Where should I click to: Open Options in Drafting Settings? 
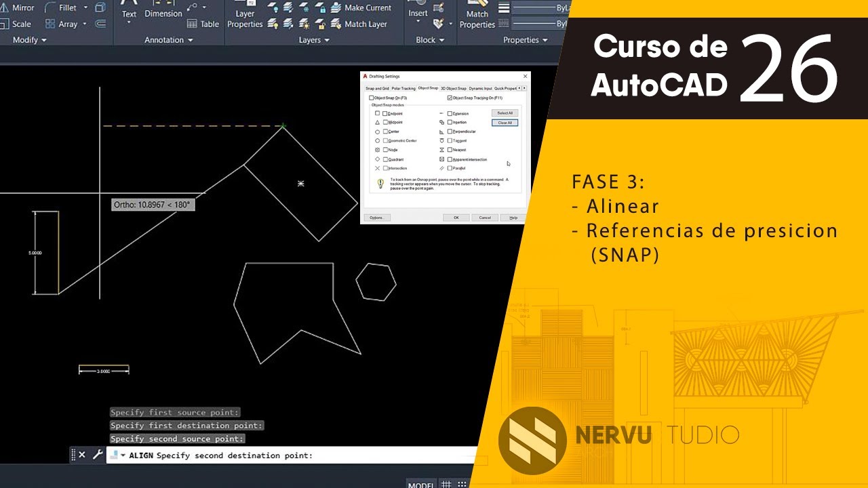pyautogui.click(x=377, y=218)
